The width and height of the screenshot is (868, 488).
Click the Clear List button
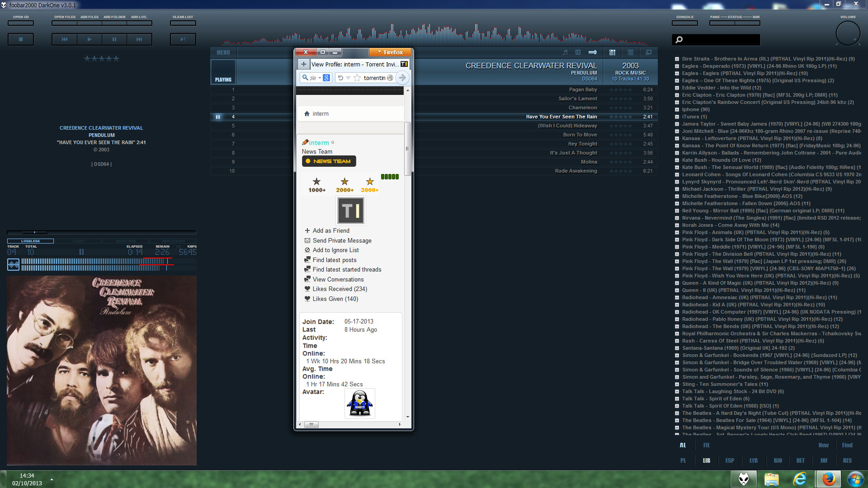(x=183, y=23)
